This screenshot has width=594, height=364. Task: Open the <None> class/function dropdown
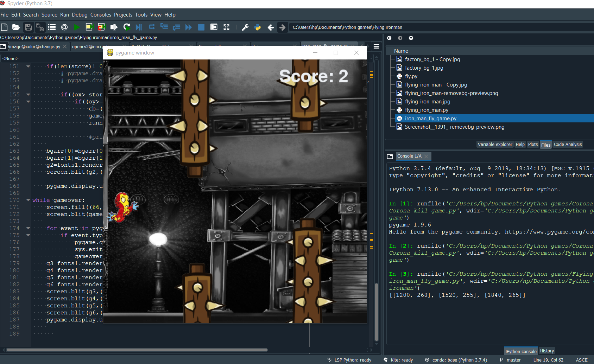click(x=51, y=58)
